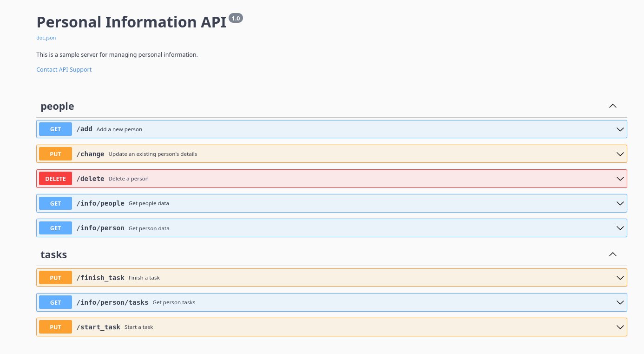Click the /info/person/tasks path text
Screen dimensions: 644x354
[x=112, y=302]
